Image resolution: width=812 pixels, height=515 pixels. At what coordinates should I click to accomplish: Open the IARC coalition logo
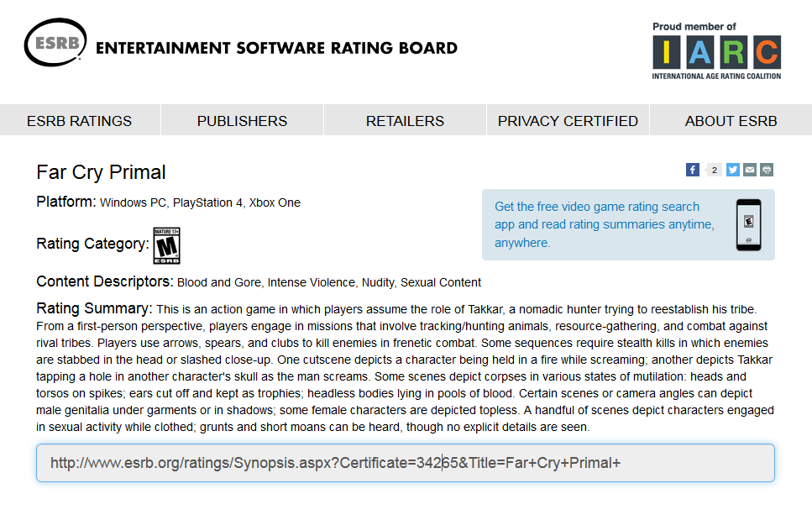click(x=716, y=52)
